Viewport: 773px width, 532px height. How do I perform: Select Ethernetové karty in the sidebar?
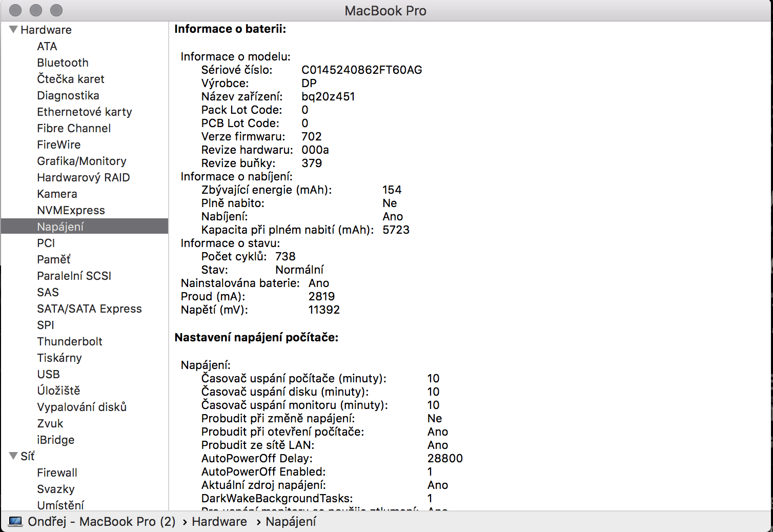tap(85, 112)
